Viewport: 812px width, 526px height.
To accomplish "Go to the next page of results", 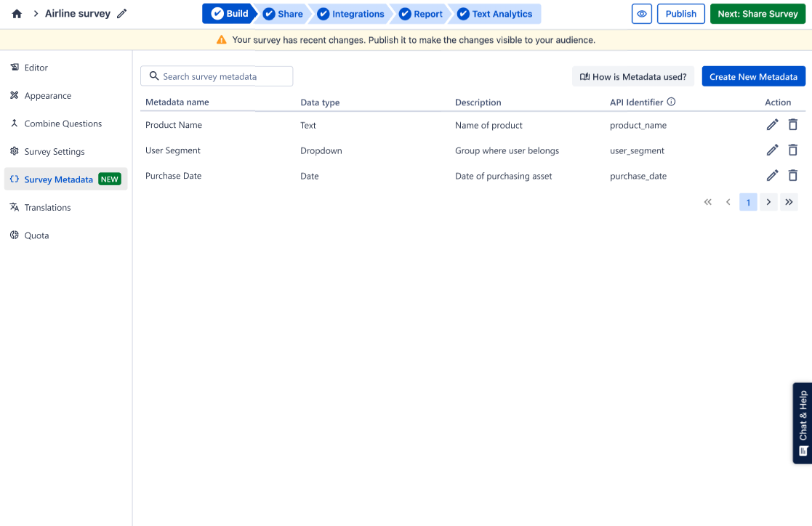I will coord(768,202).
